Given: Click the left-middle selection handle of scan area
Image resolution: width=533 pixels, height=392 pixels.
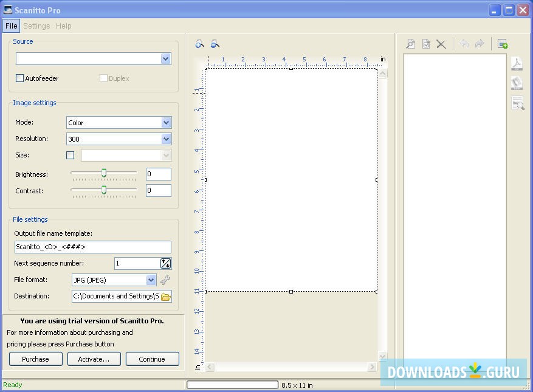Looking at the screenshot, I should 205,180.
